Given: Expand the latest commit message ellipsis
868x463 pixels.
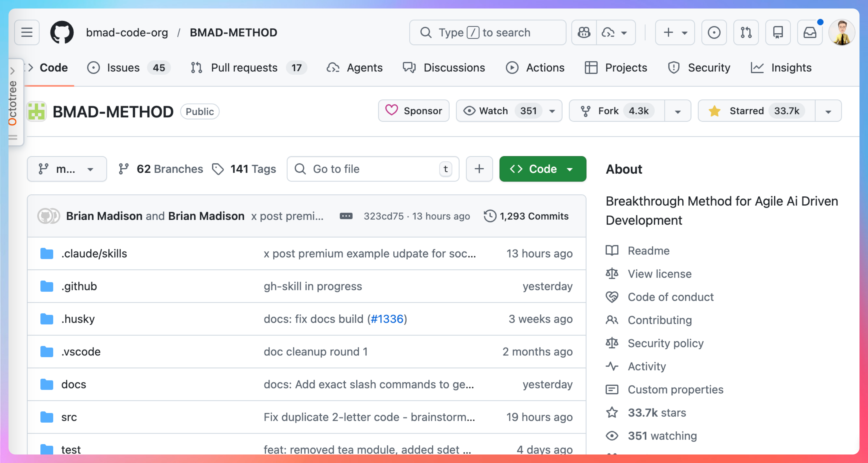Looking at the screenshot, I should point(346,216).
